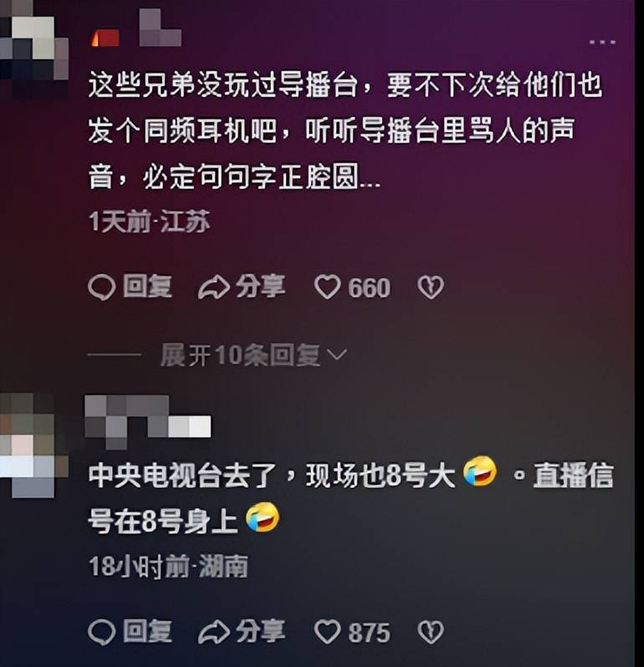Image resolution: width=644 pixels, height=667 pixels.
Task: Dislike the Hunan comment via its broken heart icon
Action: (x=431, y=632)
